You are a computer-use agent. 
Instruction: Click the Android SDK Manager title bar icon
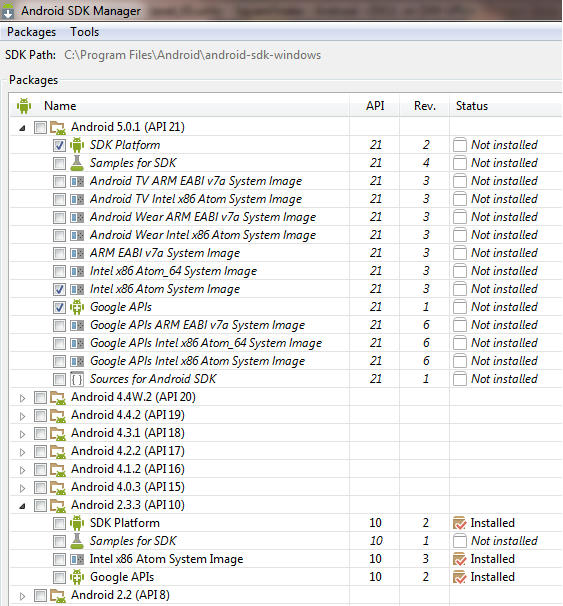pos(8,11)
